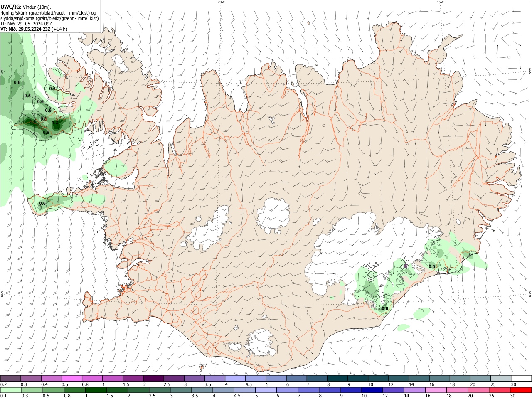Click the lower legend swatch labeled 14
The image size is (532, 399).
coord(414,390)
